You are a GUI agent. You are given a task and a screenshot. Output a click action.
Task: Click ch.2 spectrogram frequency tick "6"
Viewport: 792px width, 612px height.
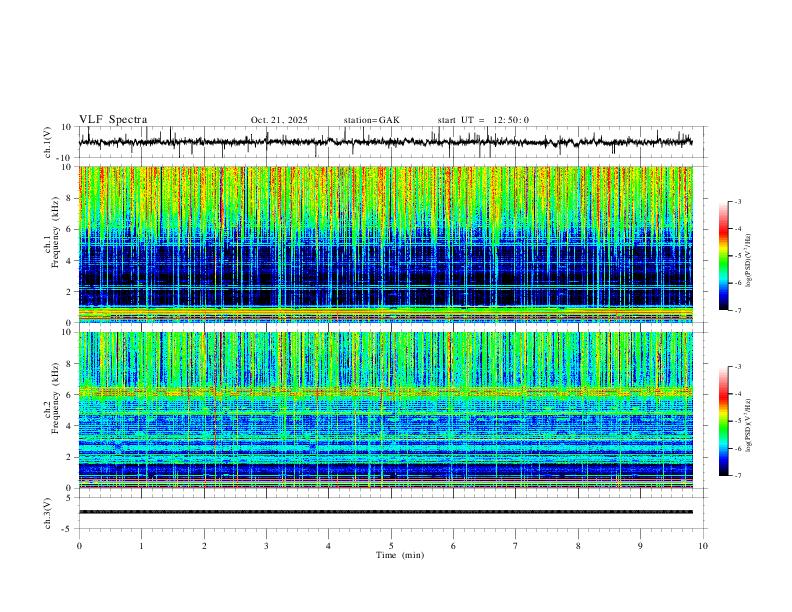tap(70, 395)
